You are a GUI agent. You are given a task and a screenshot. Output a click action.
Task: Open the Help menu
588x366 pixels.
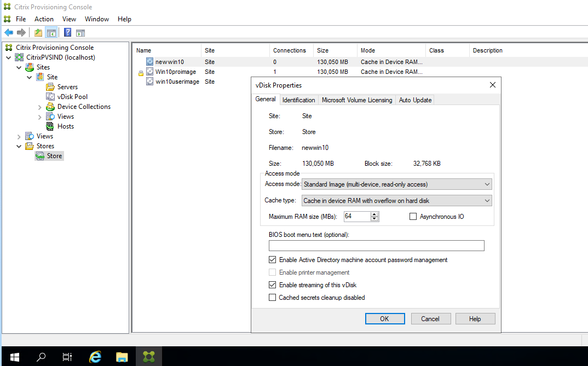(x=124, y=19)
